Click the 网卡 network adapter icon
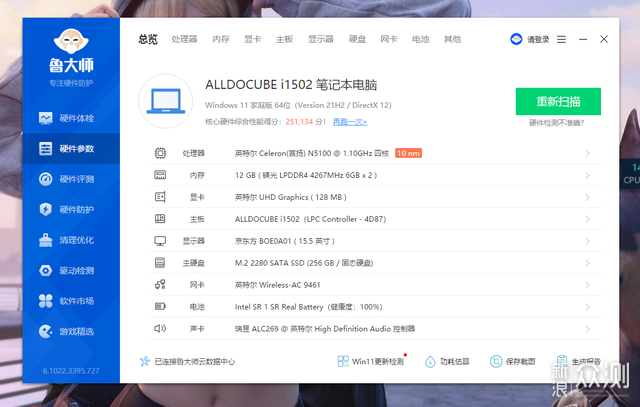The width and height of the screenshot is (640, 407). [x=160, y=285]
